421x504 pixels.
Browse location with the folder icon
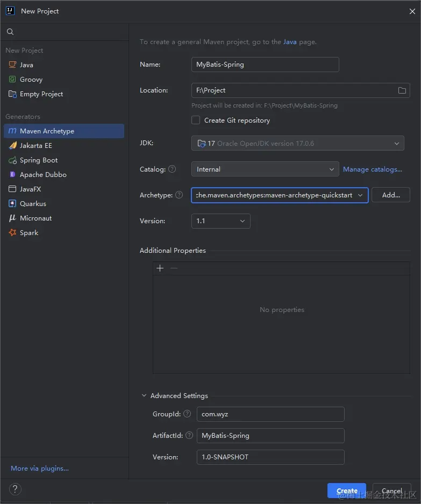(402, 90)
